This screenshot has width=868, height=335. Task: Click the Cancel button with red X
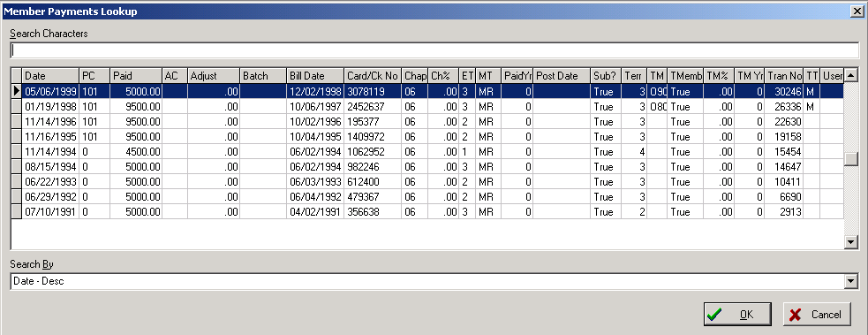817,315
